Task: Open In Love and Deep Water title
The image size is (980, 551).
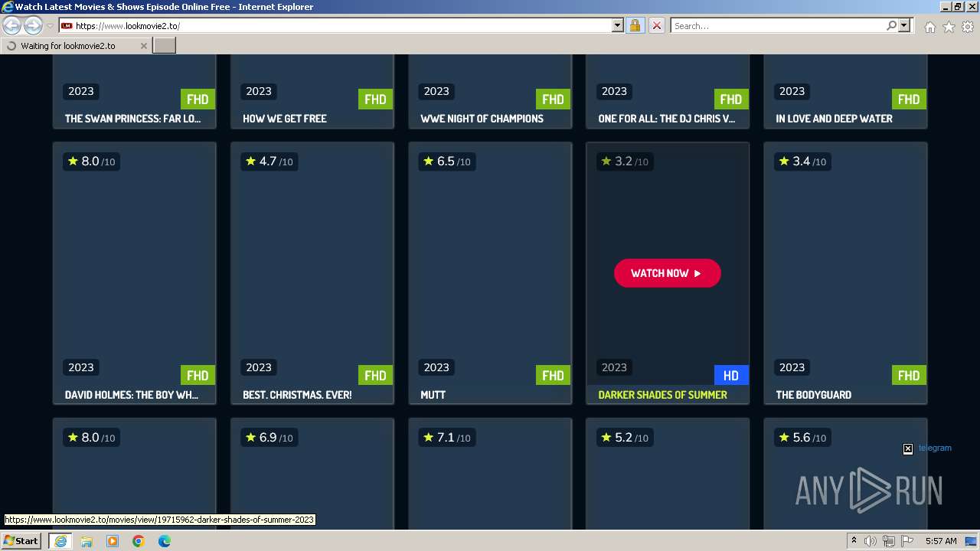Action: (834, 119)
